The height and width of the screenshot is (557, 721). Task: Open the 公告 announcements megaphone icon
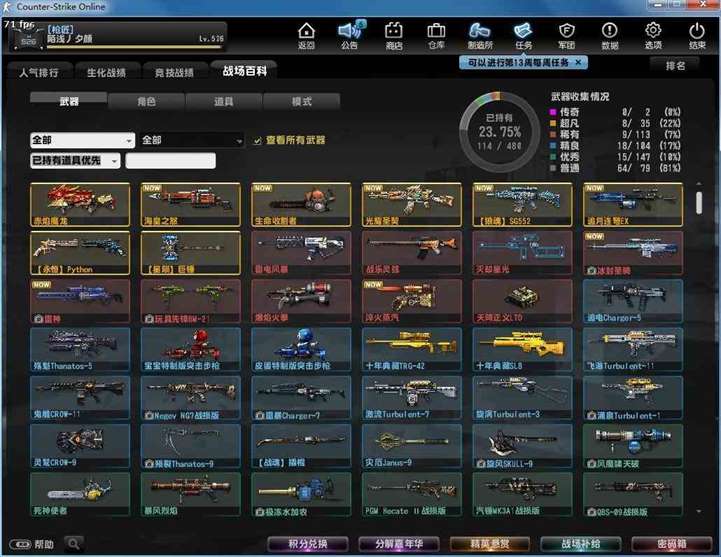click(349, 35)
